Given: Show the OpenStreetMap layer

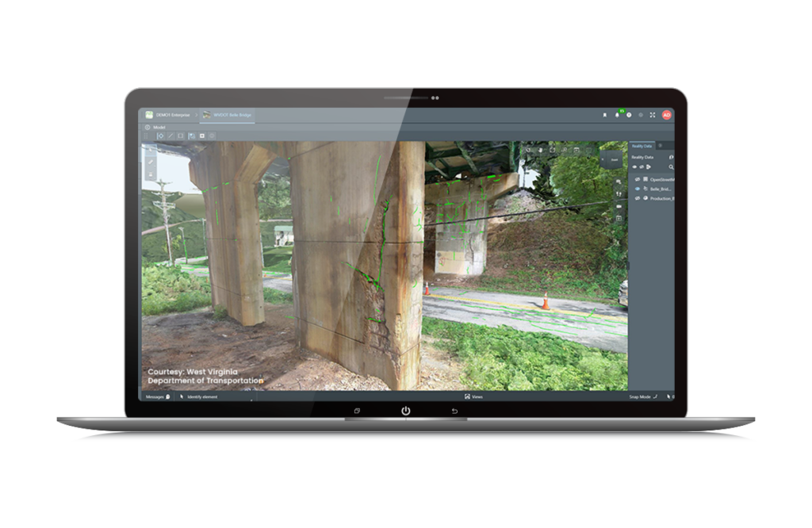Looking at the screenshot, I should (x=637, y=179).
